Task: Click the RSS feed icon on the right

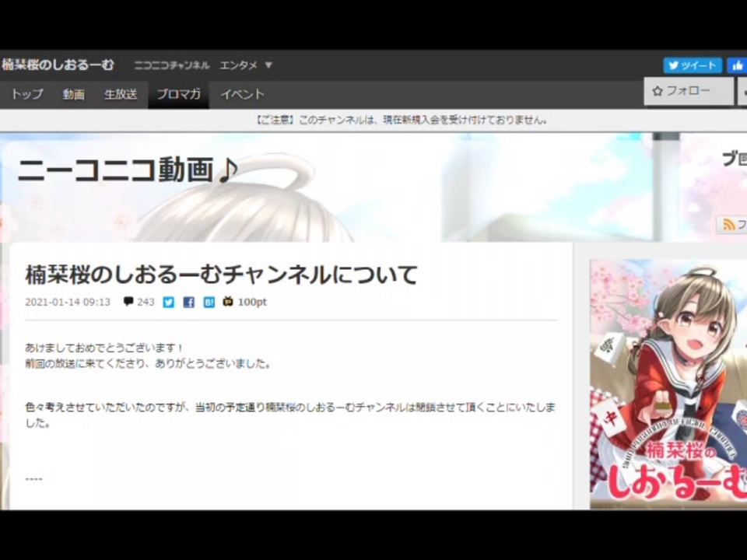Action: (728, 224)
